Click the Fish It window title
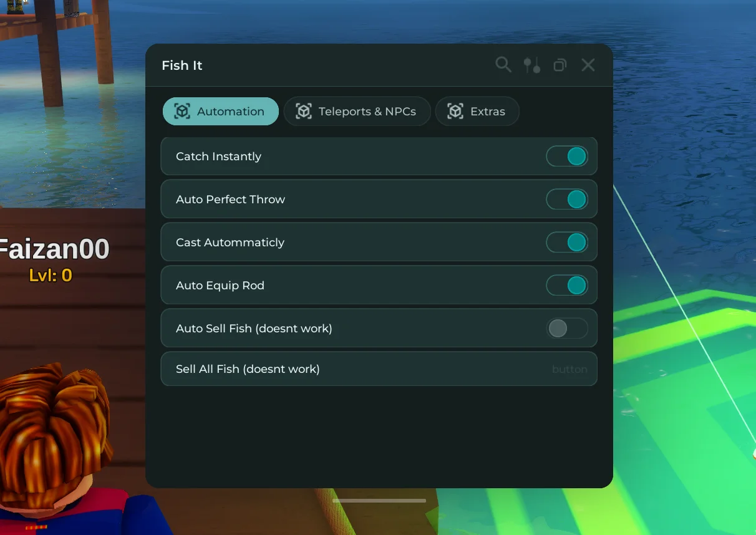The width and height of the screenshot is (756, 535). pyautogui.click(x=182, y=65)
